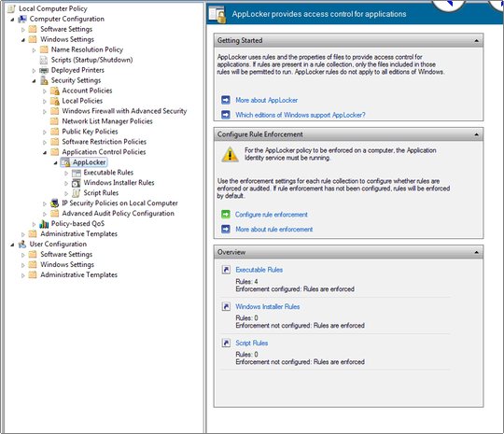504x434 pixels.
Task: Click the Security Settings lock icon
Action: [x=44, y=80]
